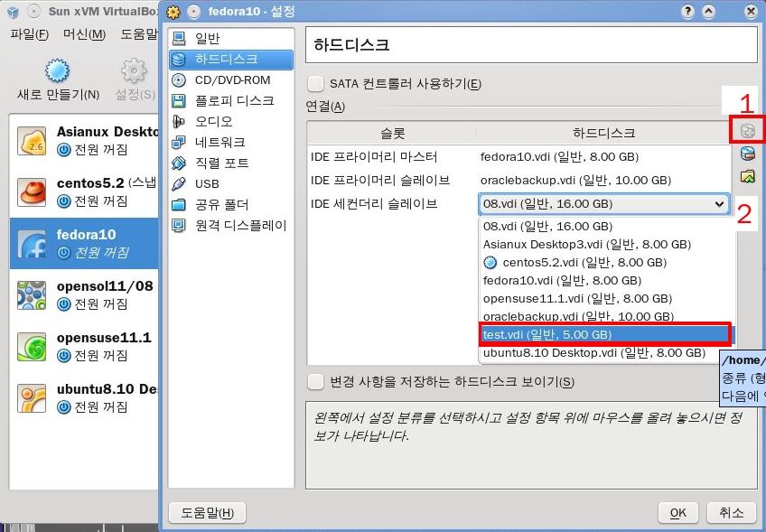
Task: Click the CD/DVD-ROM disc icon
Action: [179, 79]
